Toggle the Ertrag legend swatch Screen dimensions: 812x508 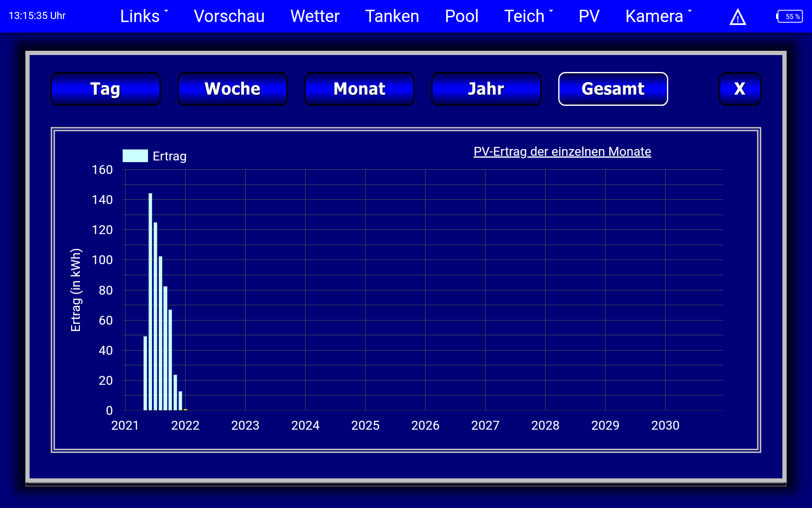135,156
